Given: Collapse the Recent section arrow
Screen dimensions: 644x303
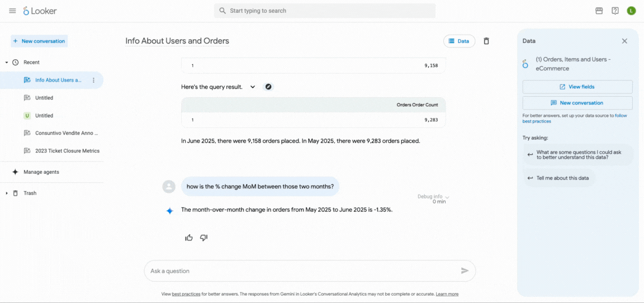Looking at the screenshot, I should click(6, 63).
